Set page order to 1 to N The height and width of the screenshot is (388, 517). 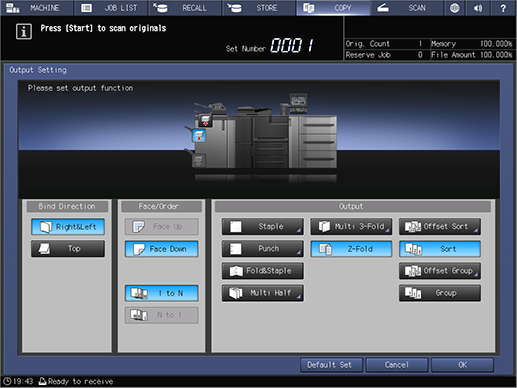[161, 293]
